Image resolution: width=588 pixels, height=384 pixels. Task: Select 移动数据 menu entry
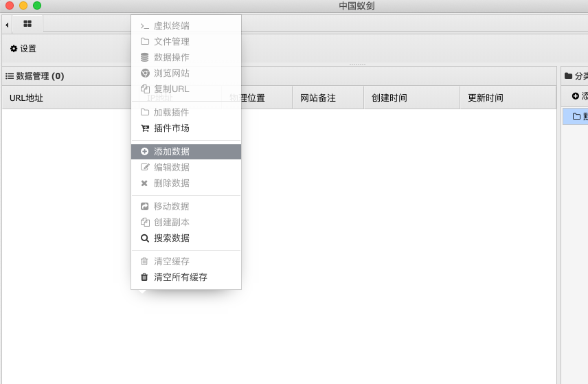click(186, 206)
